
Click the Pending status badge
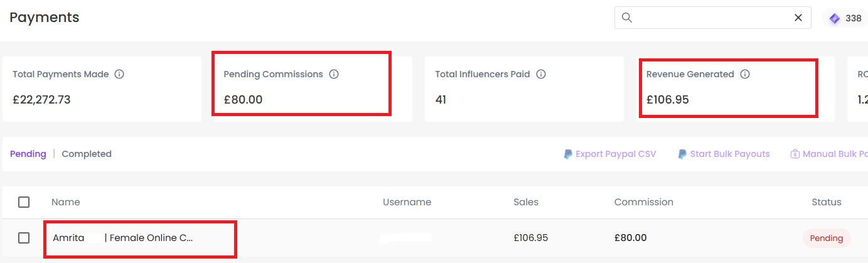(x=827, y=238)
